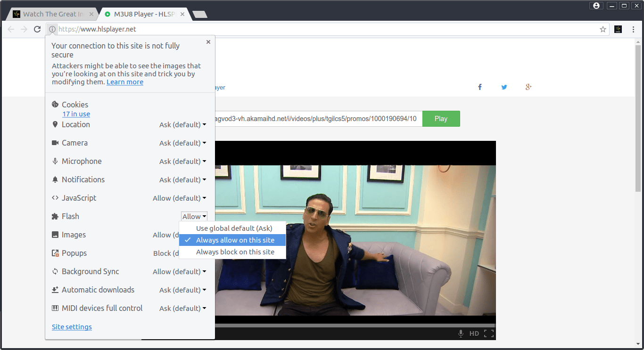Open the Chrome three-dot menu
The width and height of the screenshot is (644, 350).
tap(633, 29)
